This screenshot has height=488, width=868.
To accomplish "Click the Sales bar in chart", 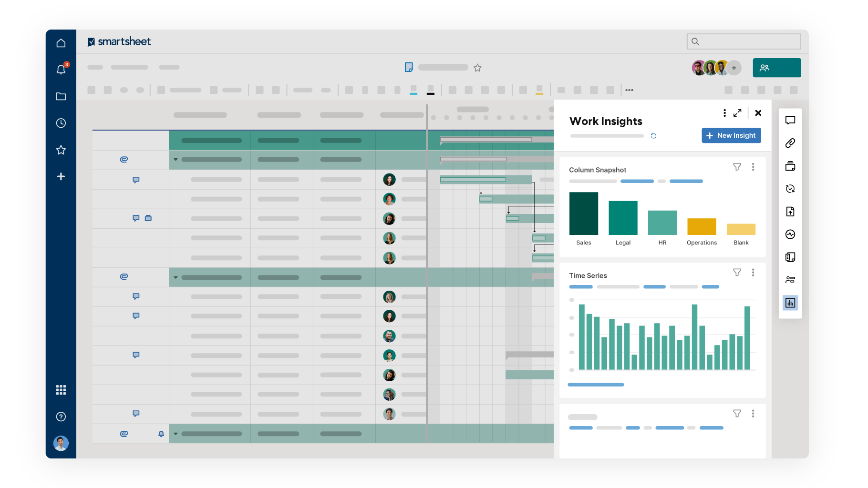I will pyautogui.click(x=583, y=213).
